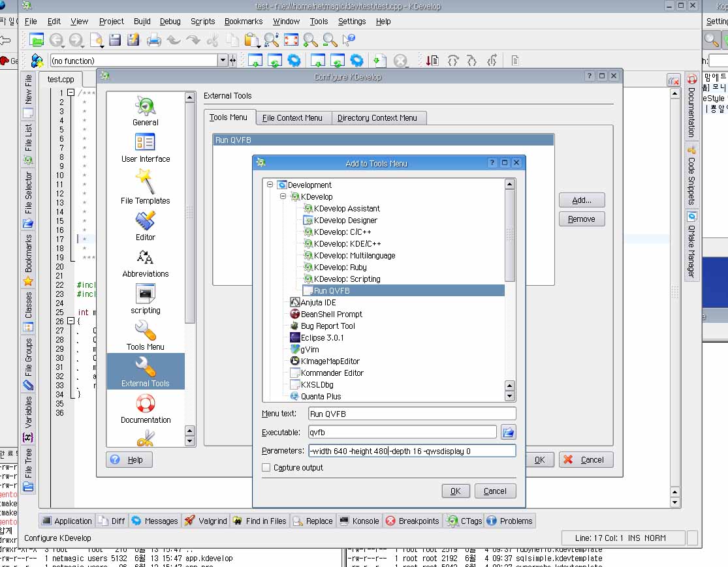Click the Help button in Configure KDevelop
This screenshot has width=728, height=567.
click(x=129, y=460)
